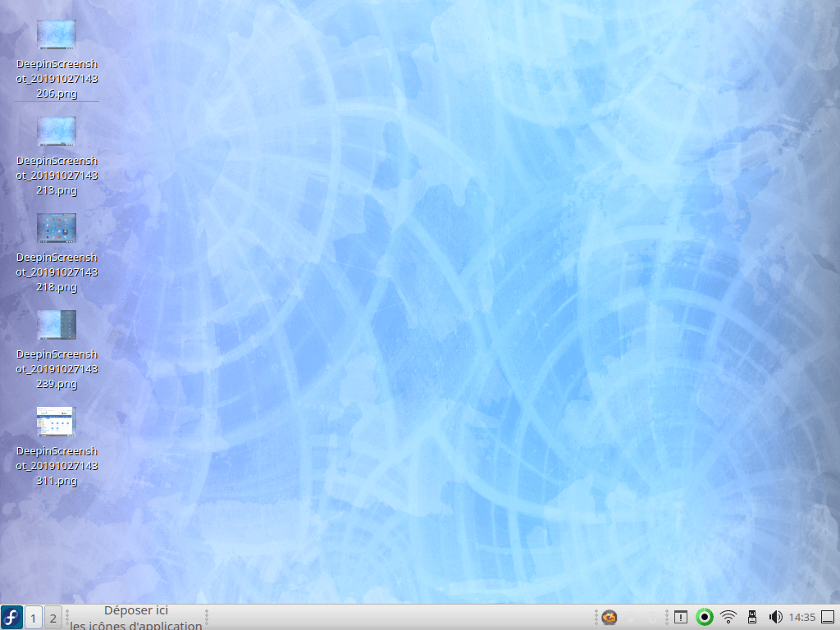The image size is (840, 630).
Task: Click the file name label ending in 311.png
Action: 57,466
